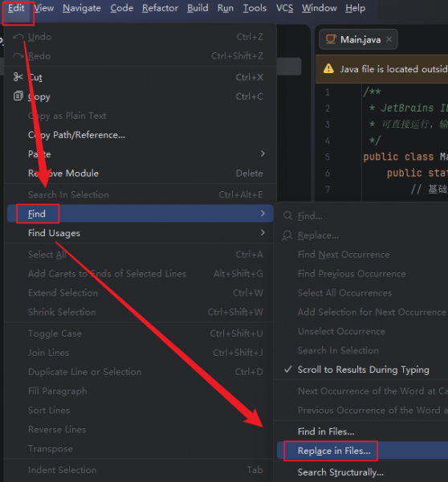Click the Redo arrow icon
This screenshot has height=482, width=448.
[x=18, y=56]
